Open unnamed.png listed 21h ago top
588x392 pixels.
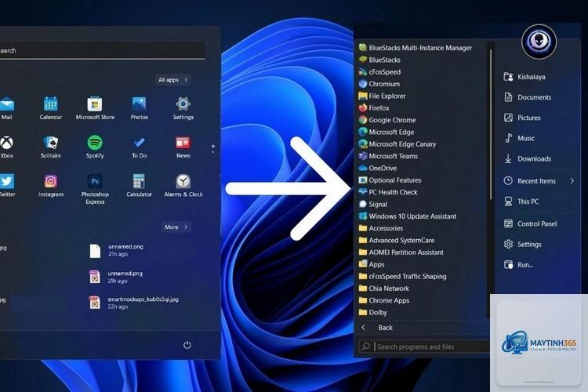tap(117, 250)
